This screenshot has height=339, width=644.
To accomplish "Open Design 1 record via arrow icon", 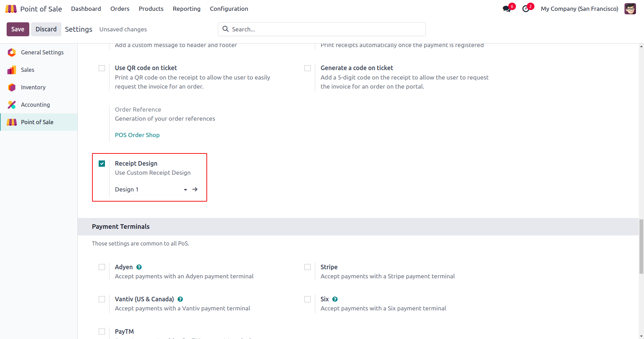I will pos(195,189).
